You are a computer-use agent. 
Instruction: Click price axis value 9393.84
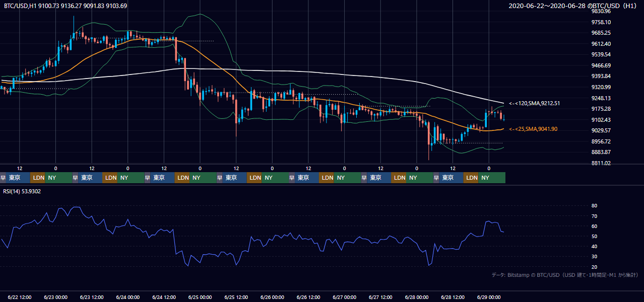pyautogui.click(x=601, y=76)
